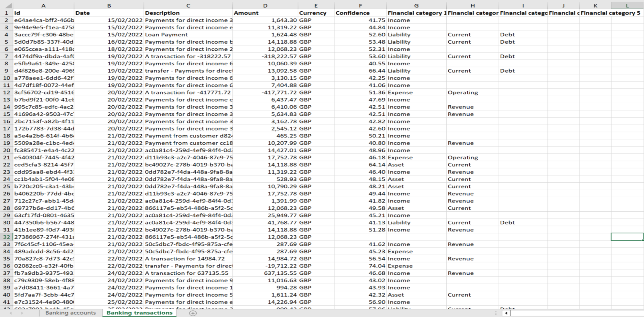Select date cell 18/02/2022
644x317 pixels.
click(x=109, y=49)
